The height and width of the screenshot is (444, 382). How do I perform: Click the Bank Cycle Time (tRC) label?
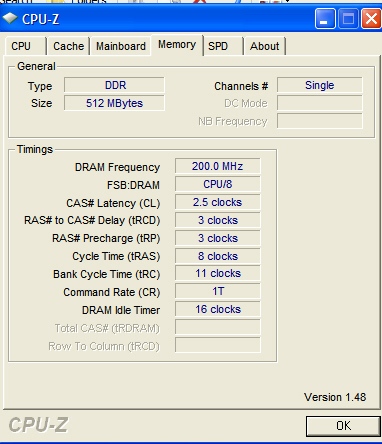point(107,274)
